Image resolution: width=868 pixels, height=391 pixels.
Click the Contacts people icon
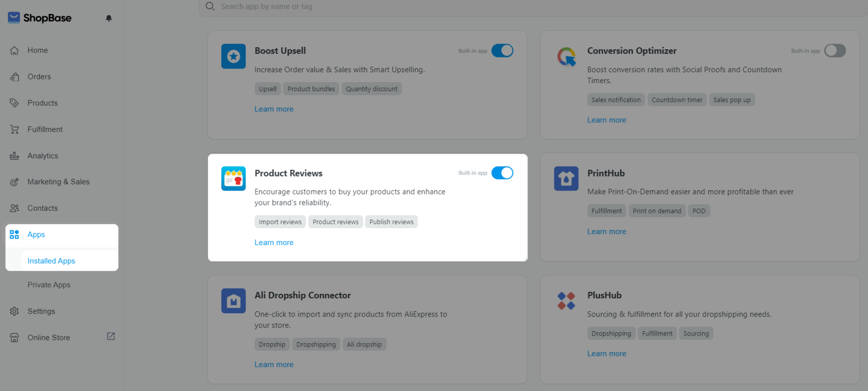coord(15,208)
